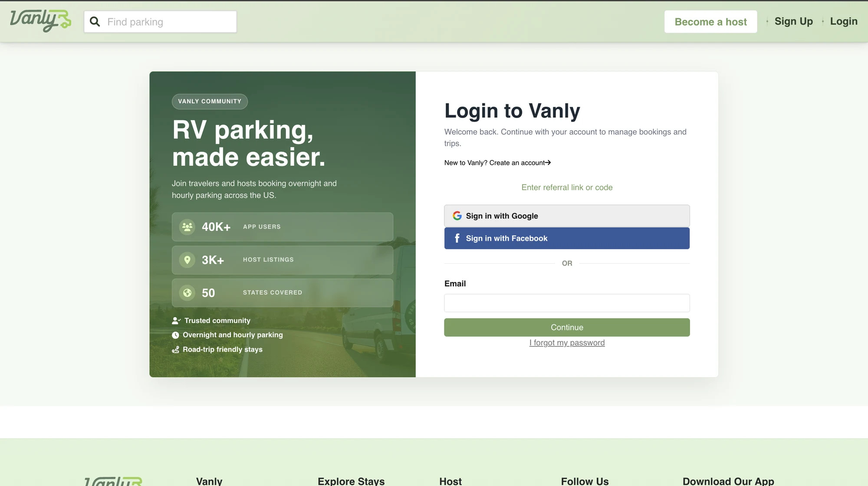Screen dimensions: 868x486
Task: Click the 40K+ app users figure
Action: click(x=216, y=227)
